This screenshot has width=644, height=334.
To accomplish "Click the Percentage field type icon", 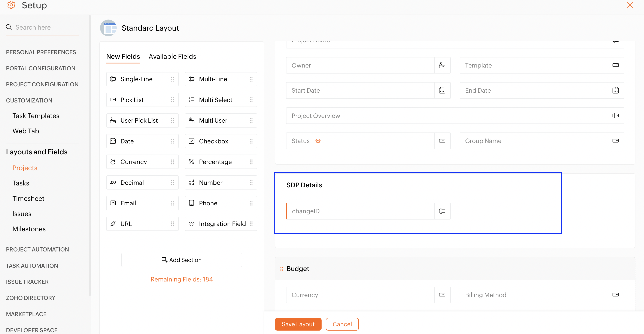I will click(x=191, y=162).
